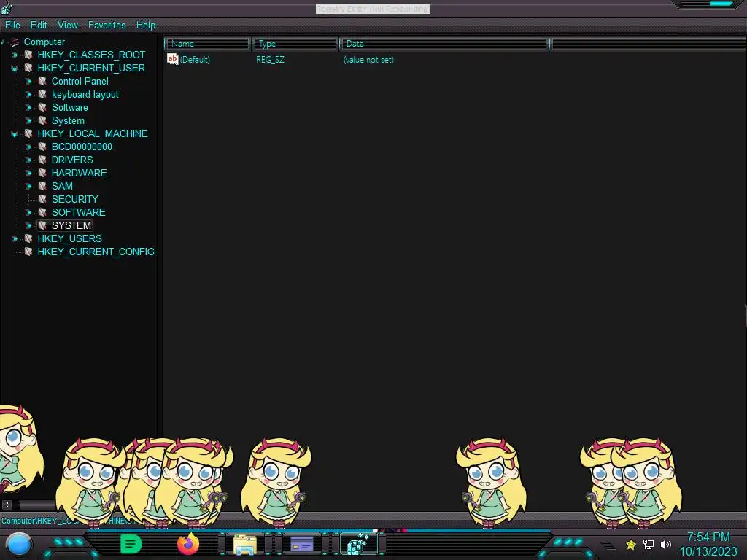This screenshot has width=747, height=560.
Task: Click the tree pane's left scroll arrow
Action: click(x=7, y=505)
